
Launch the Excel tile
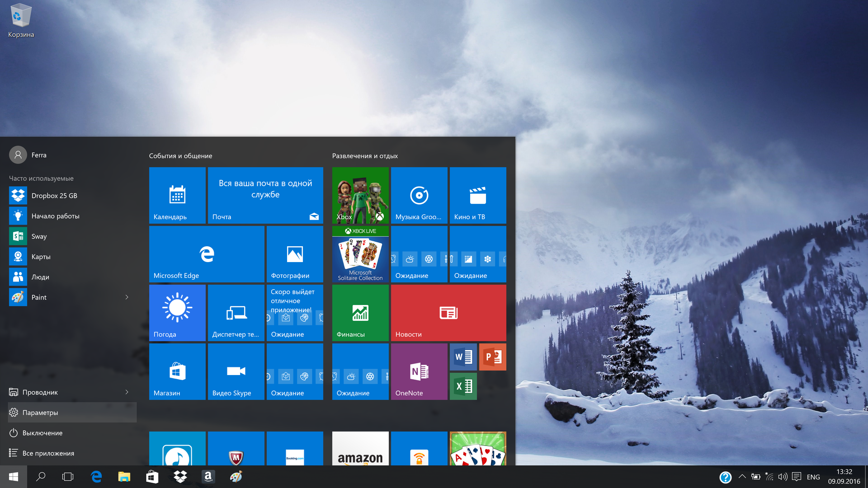[x=463, y=386]
